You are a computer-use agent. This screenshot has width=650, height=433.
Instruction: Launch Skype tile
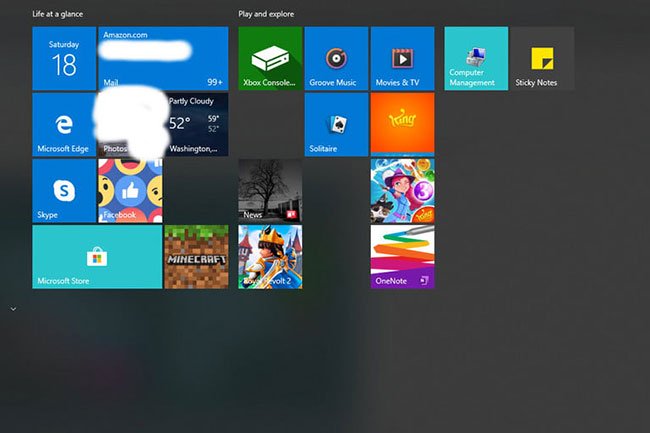coord(64,191)
